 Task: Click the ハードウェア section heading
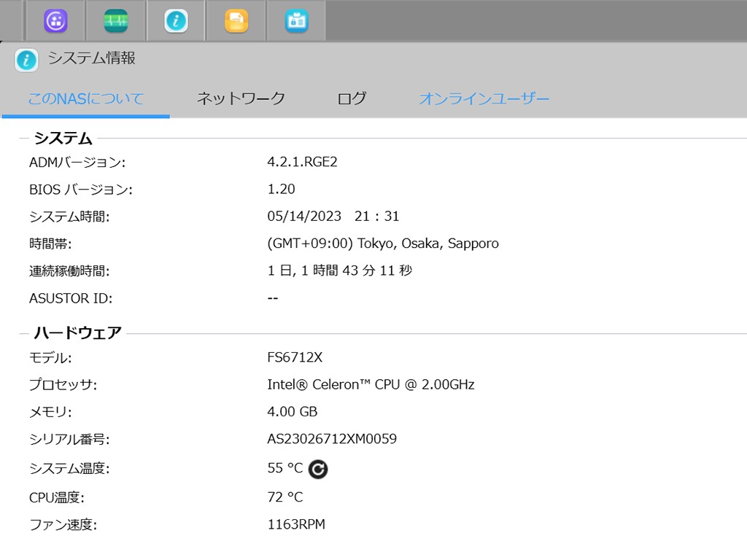77,333
